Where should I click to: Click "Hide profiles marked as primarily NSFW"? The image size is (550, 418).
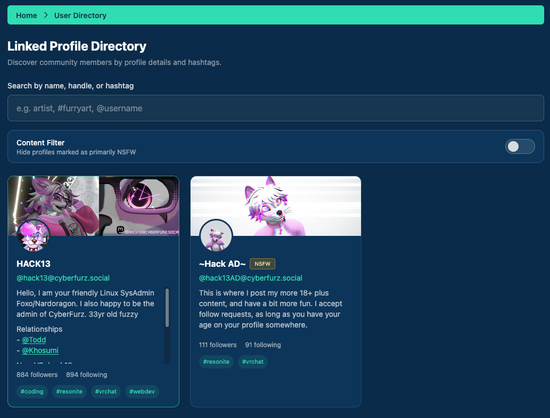pyautogui.click(x=76, y=152)
